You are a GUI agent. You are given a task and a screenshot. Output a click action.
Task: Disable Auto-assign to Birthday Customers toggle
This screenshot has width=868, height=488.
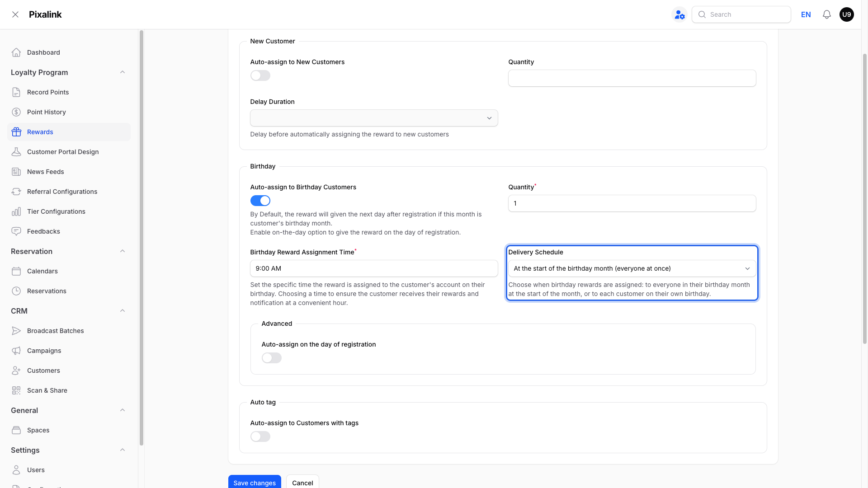tap(260, 201)
